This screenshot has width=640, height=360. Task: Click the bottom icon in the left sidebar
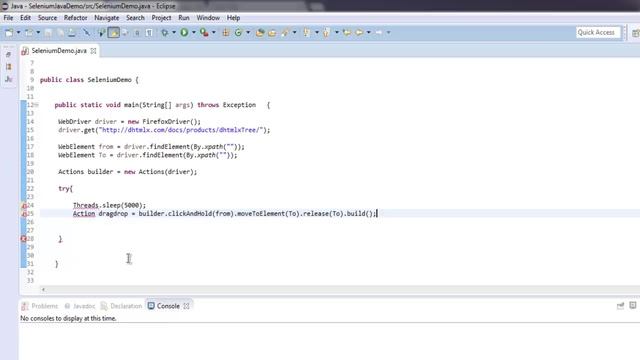pos(9,79)
